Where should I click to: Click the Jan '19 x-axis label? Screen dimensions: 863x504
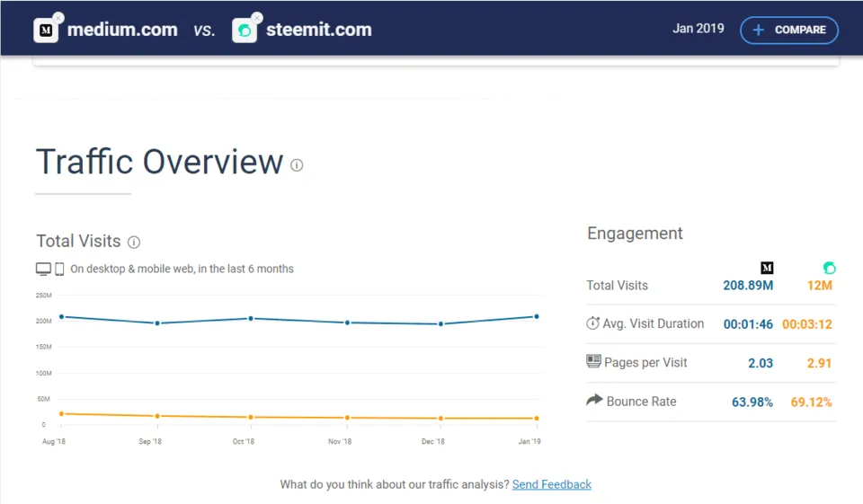point(529,441)
